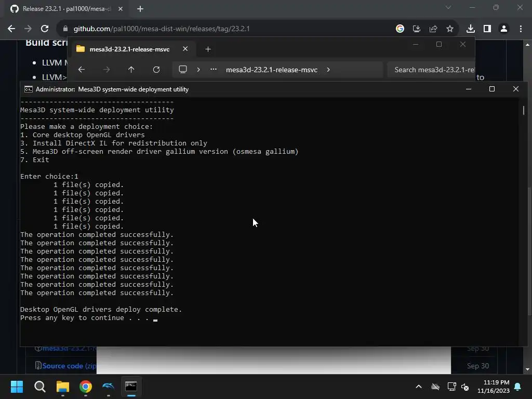Screen dimensions: 532x399
Task: Click '1. Core desktop OpenGL drivers' option text
Action: [83, 135]
